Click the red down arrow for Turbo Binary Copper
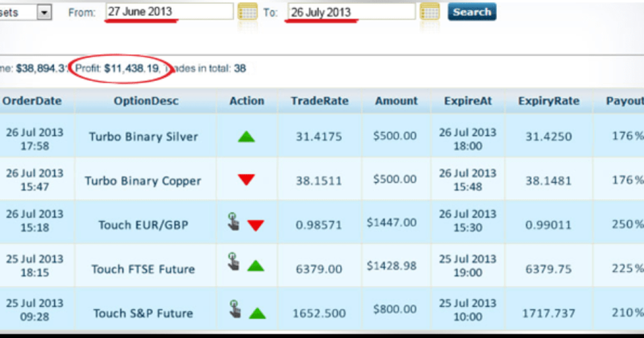Image resolution: width=644 pixels, height=338 pixels. click(x=246, y=180)
